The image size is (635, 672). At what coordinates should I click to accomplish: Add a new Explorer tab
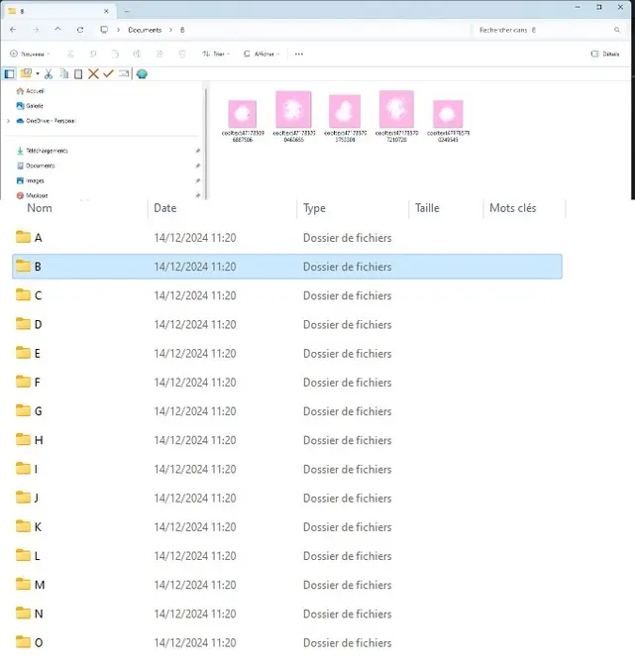click(x=127, y=11)
